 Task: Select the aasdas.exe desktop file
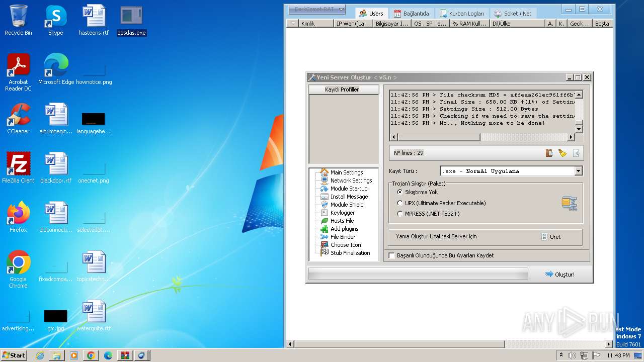[131, 21]
